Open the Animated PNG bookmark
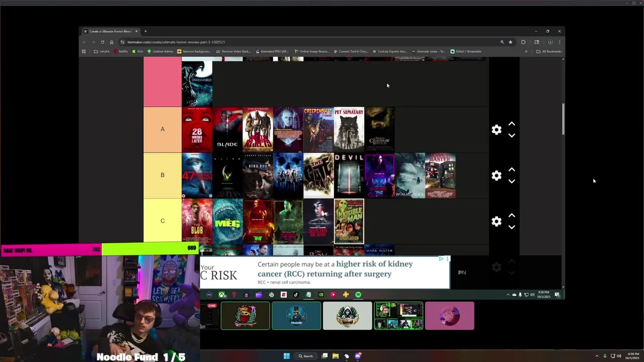 [272, 51]
